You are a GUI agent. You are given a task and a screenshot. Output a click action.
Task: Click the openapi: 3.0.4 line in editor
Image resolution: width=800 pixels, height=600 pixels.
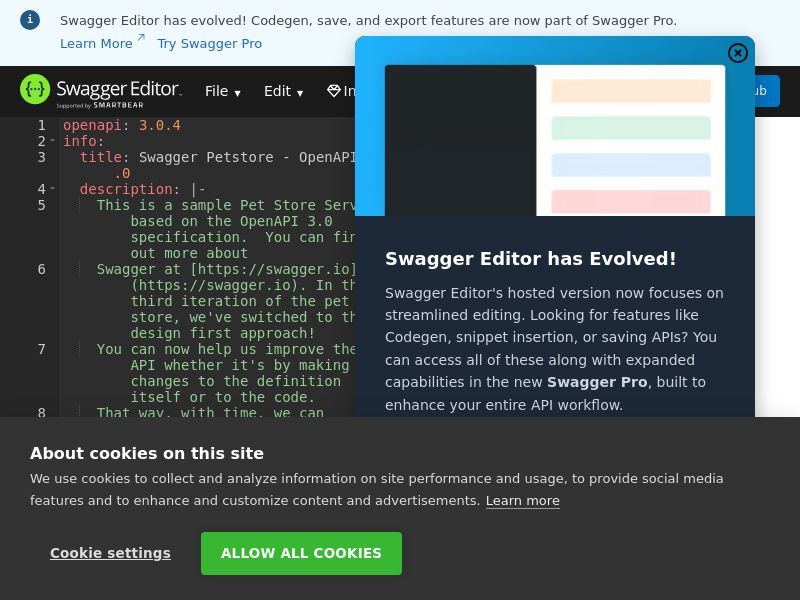120,125
